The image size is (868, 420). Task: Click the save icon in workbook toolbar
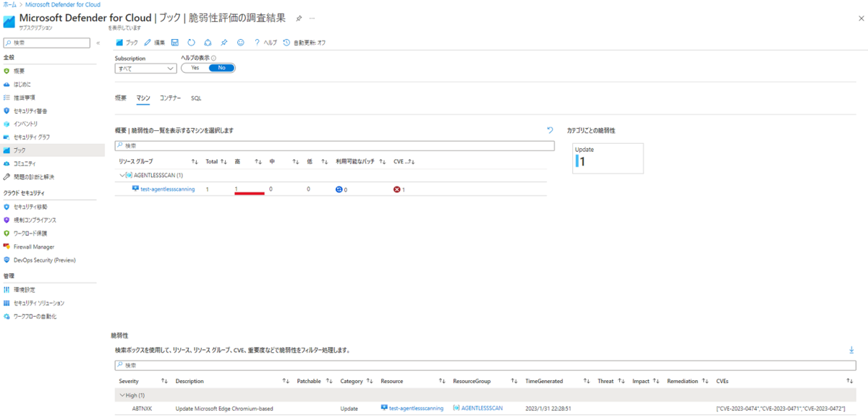pos(175,43)
